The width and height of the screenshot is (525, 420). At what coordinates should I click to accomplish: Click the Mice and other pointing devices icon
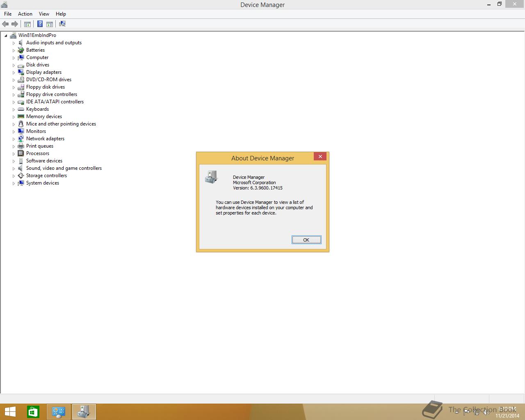coord(21,124)
